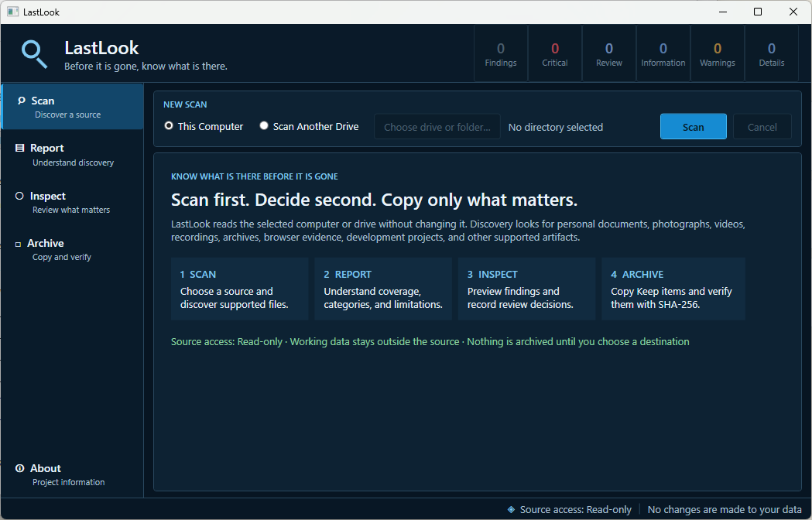
Task: Switch to the Report section
Action: 73,154
